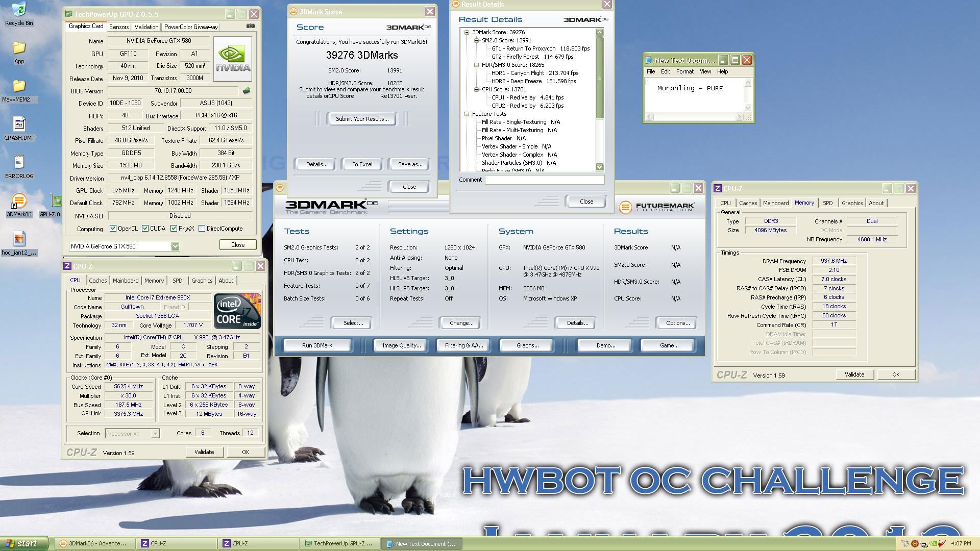Open the GPU selection dropdown in GPU-Z
Image resolution: width=980 pixels, height=551 pixels.
175,246
